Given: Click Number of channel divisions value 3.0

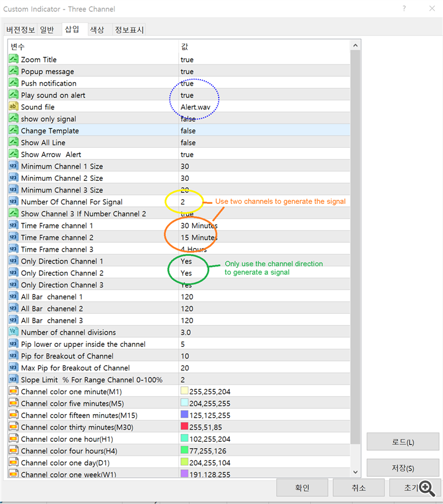Looking at the screenshot, I should pyautogui.click(x=185, y=333).
